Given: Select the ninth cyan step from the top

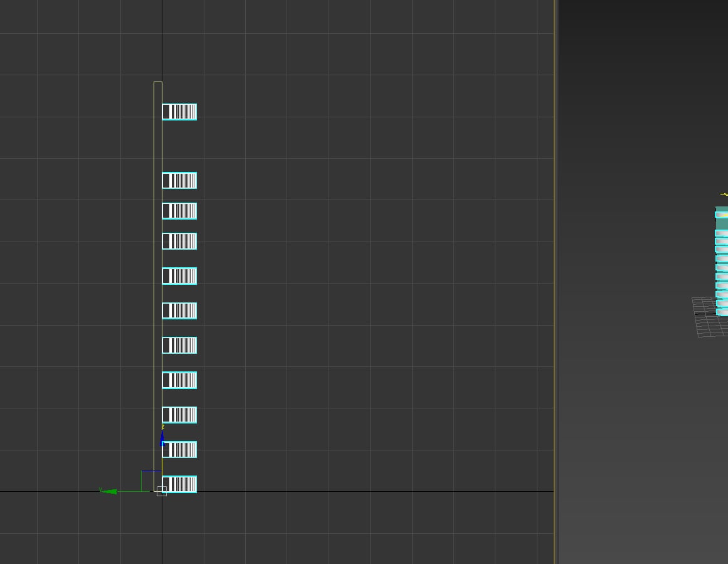Looking at the screenshot, I should click(x=179, y=415).
